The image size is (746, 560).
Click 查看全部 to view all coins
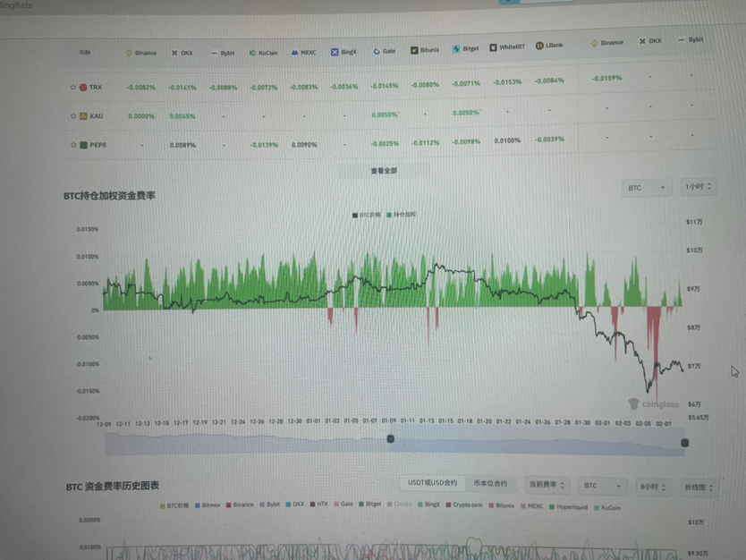(383, 170)
